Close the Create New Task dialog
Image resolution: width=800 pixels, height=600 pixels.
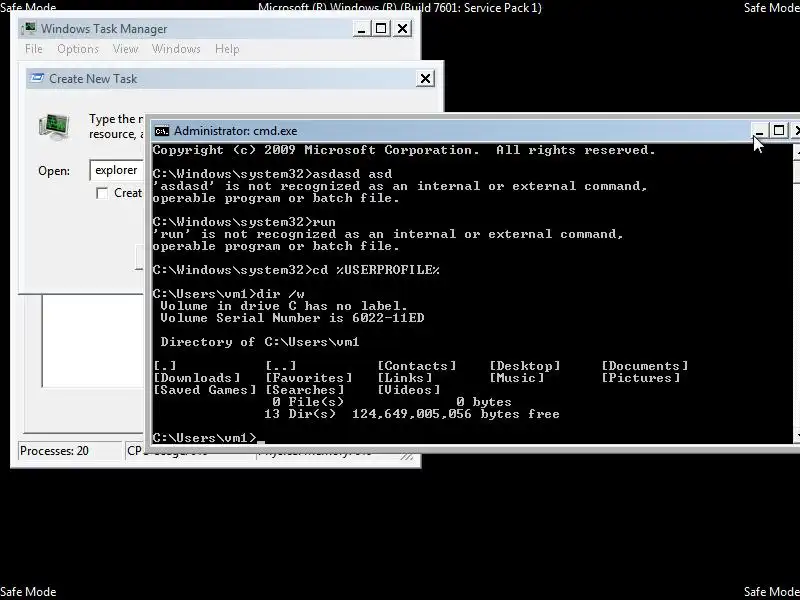pos(425,79)
